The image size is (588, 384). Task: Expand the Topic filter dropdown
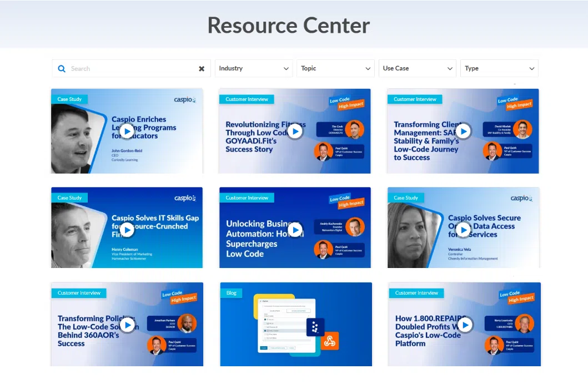tap(335, 69)
